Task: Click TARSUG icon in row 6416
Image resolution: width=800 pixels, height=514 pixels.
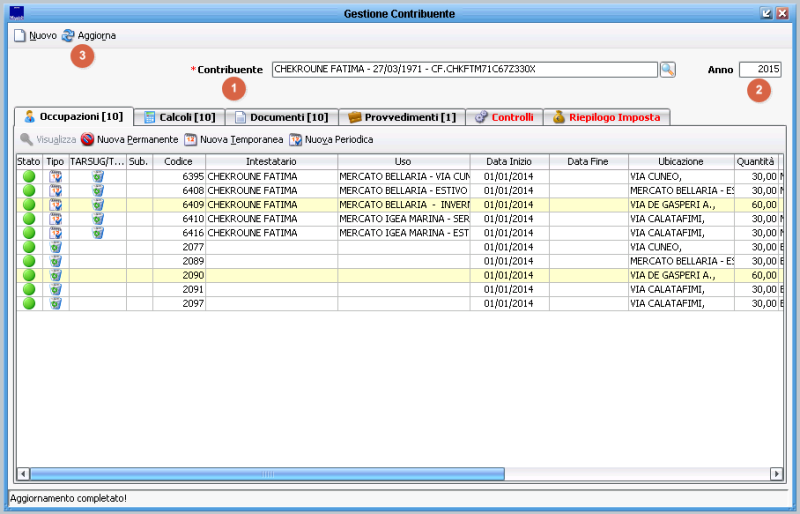Action: pyautogui.click(x=98, y=233)
